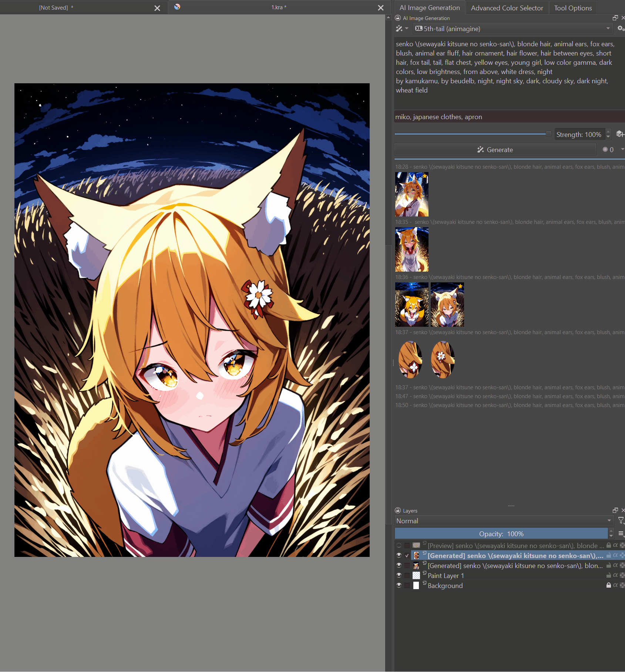Uncheck the selected Generated layer checkbox
Viewport: 625px width, 672px height.
point(407,555)
